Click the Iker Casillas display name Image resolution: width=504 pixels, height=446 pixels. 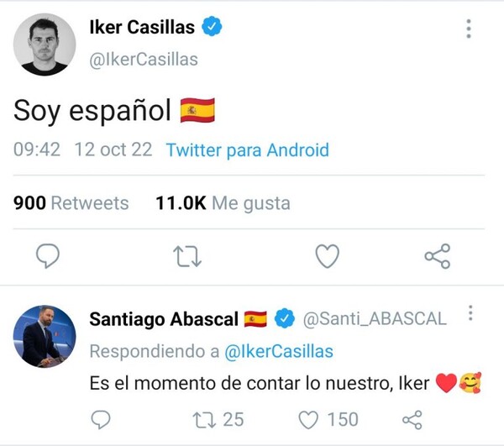(141, 28)
